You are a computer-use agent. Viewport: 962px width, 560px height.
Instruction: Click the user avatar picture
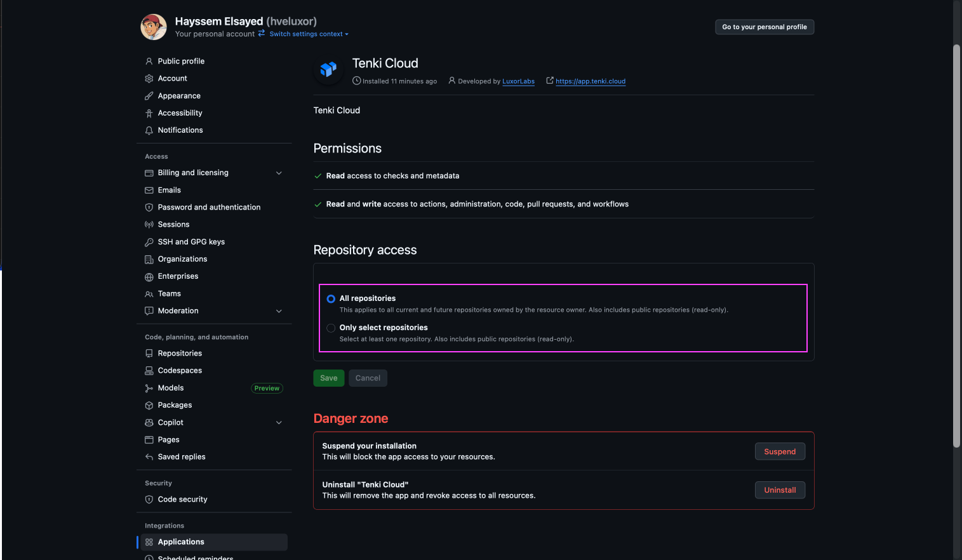click(154, 27)
